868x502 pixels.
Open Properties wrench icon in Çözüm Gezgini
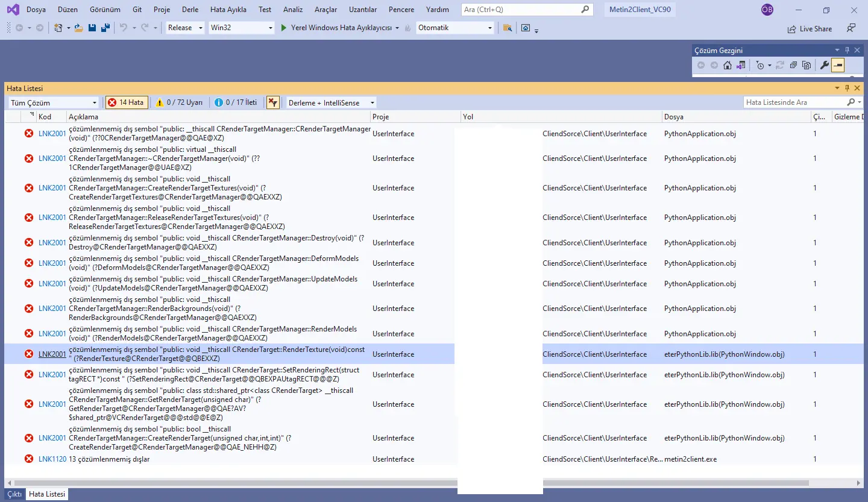tap(824, 65)
